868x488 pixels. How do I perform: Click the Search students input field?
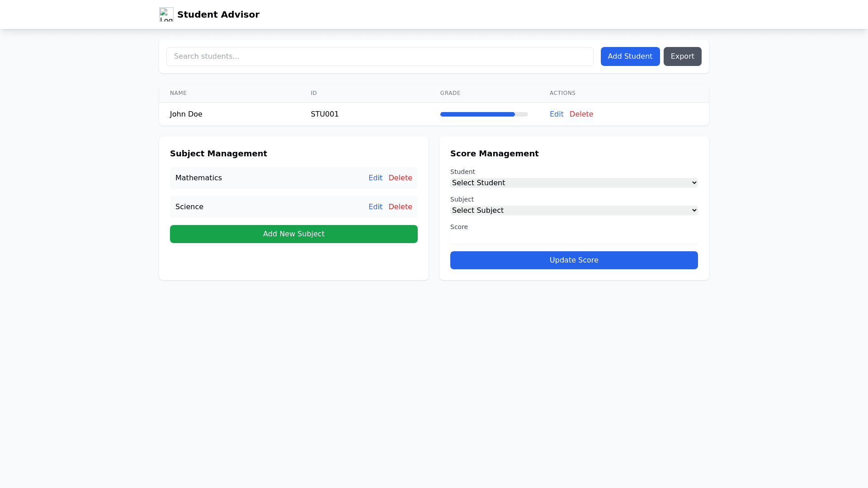(x=380, y=56)
